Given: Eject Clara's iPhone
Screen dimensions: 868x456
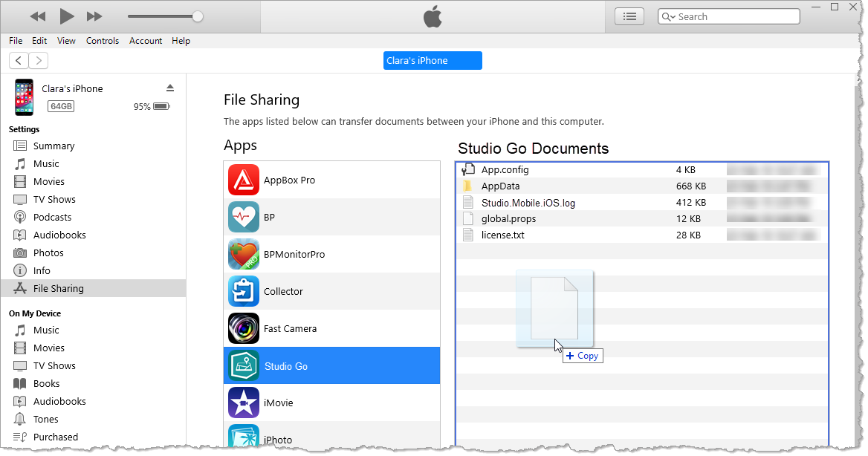Looking at the screenshot, I should click(x=170, y=88).
